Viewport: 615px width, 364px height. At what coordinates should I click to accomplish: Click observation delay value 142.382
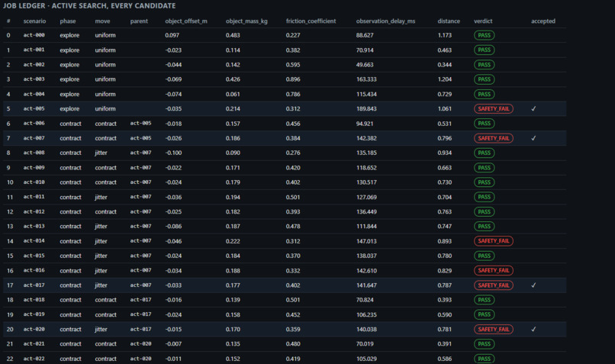click(x=366, y=138)
